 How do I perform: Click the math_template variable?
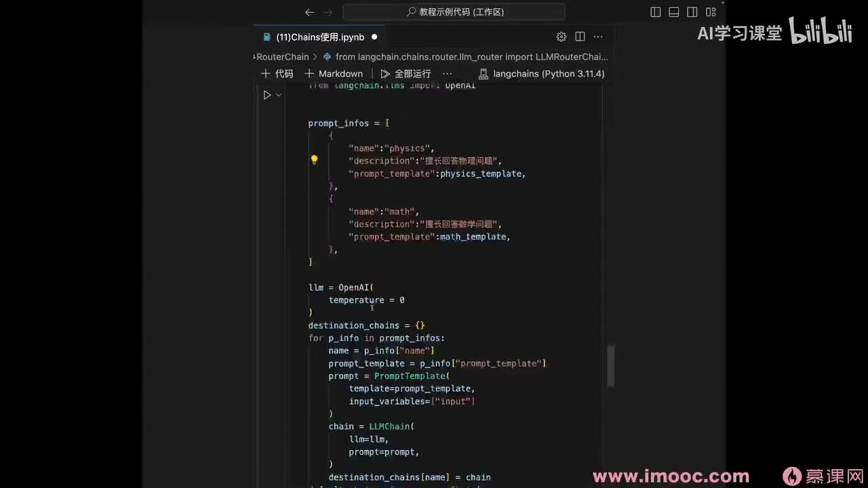click(473, 237)
